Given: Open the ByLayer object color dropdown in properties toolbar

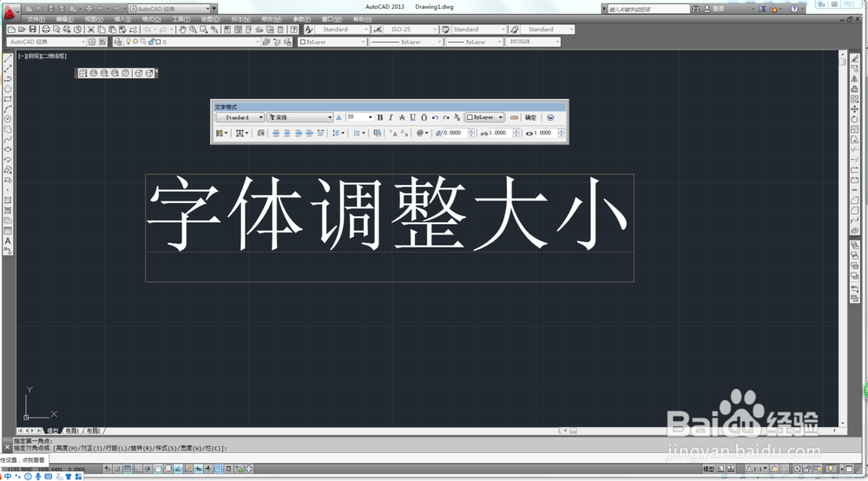Looking at the screenshot, I should 332,42.
